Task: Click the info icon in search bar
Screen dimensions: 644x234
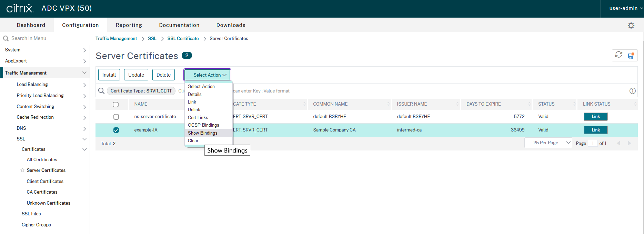Action: (x=632, y=91)
